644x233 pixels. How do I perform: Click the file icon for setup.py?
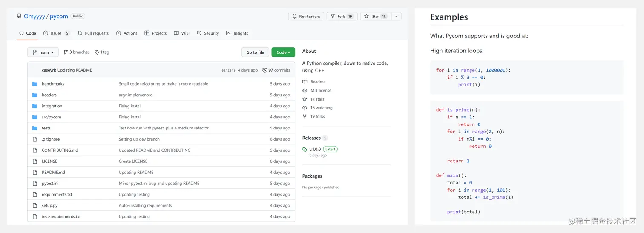point(35,206)
